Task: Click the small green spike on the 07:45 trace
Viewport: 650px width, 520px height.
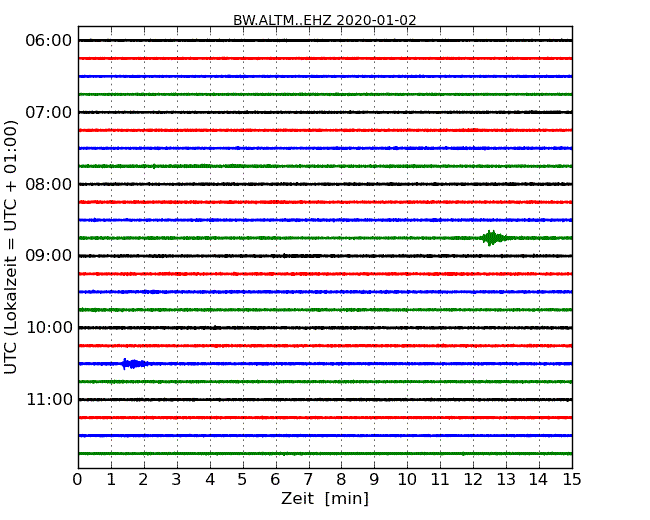Action: pyautogui.click(x=154, y=166)
